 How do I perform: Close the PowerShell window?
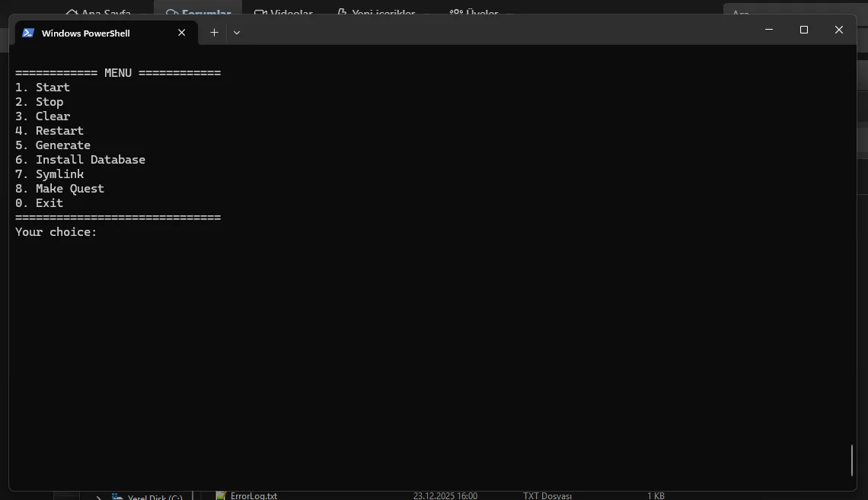[838, 30]
